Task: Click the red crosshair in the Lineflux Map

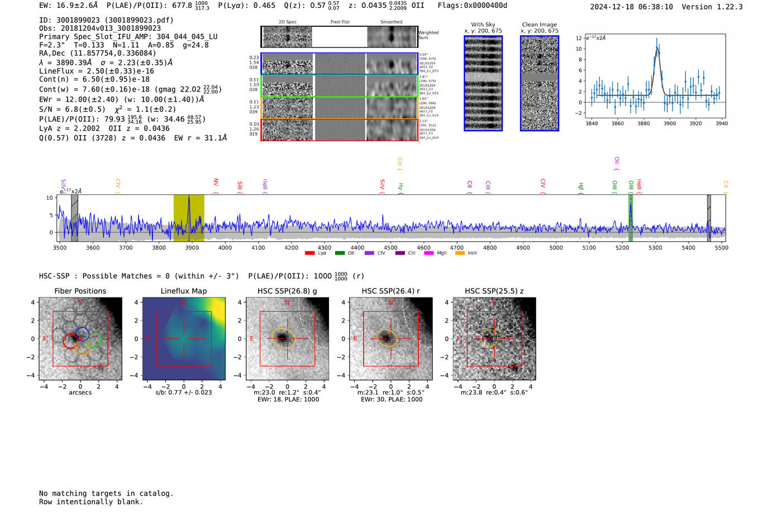Action: 184,338
